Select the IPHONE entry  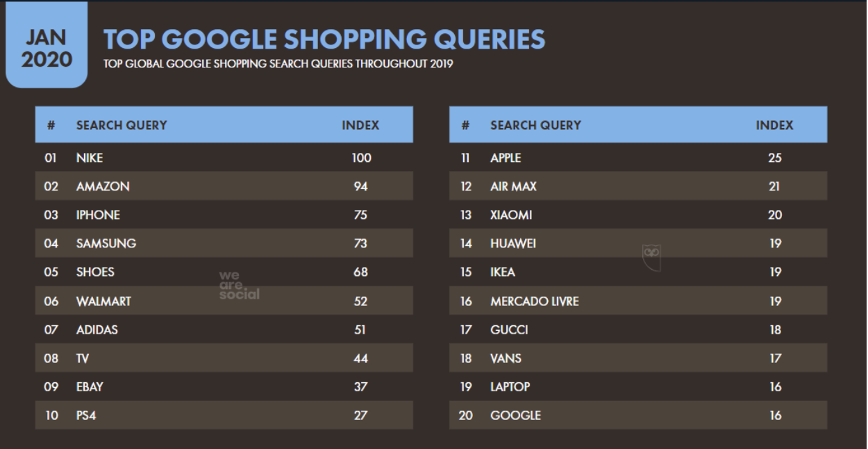coord(98,215)
